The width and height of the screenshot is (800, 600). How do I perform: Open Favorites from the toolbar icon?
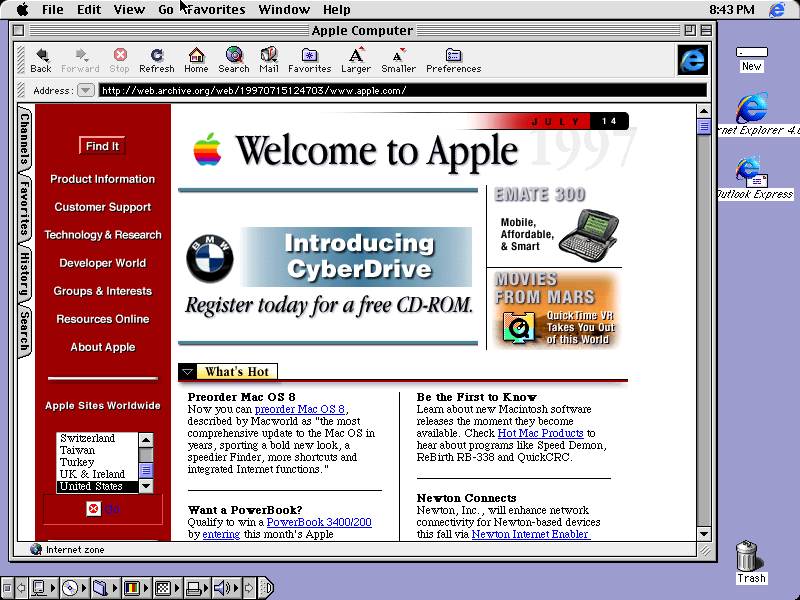point(309,61)
